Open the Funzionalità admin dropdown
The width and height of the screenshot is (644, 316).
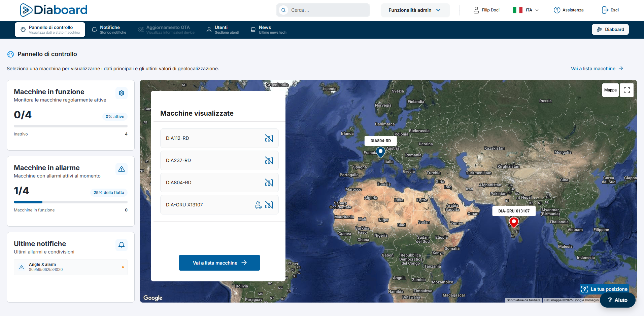tap(415, 10)
